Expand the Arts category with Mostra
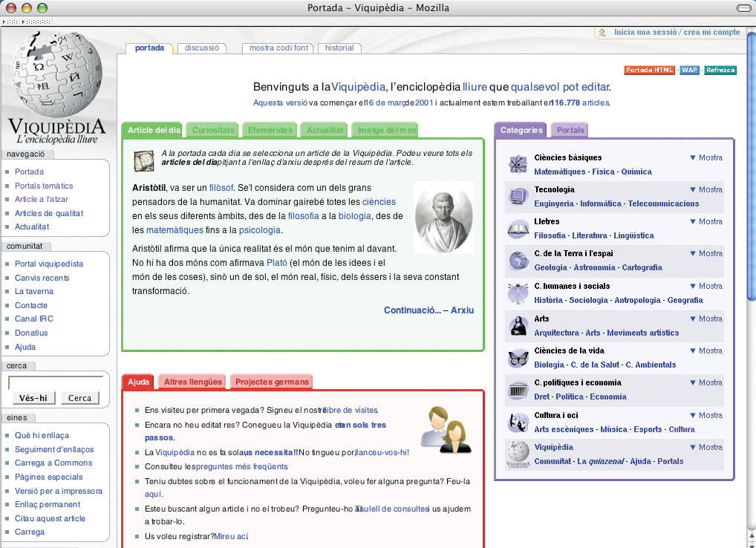 [x=706, y=319]
